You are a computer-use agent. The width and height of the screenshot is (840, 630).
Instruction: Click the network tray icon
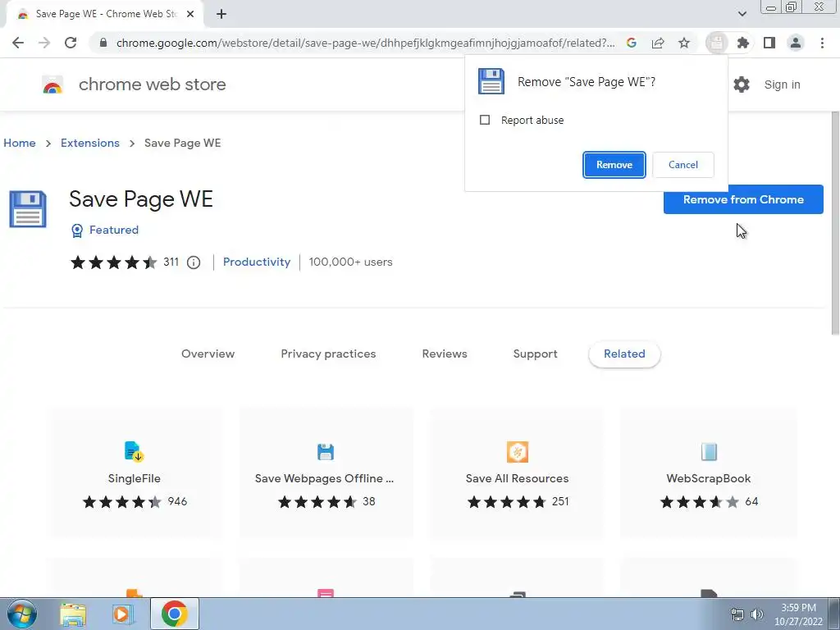pos(737,614)
